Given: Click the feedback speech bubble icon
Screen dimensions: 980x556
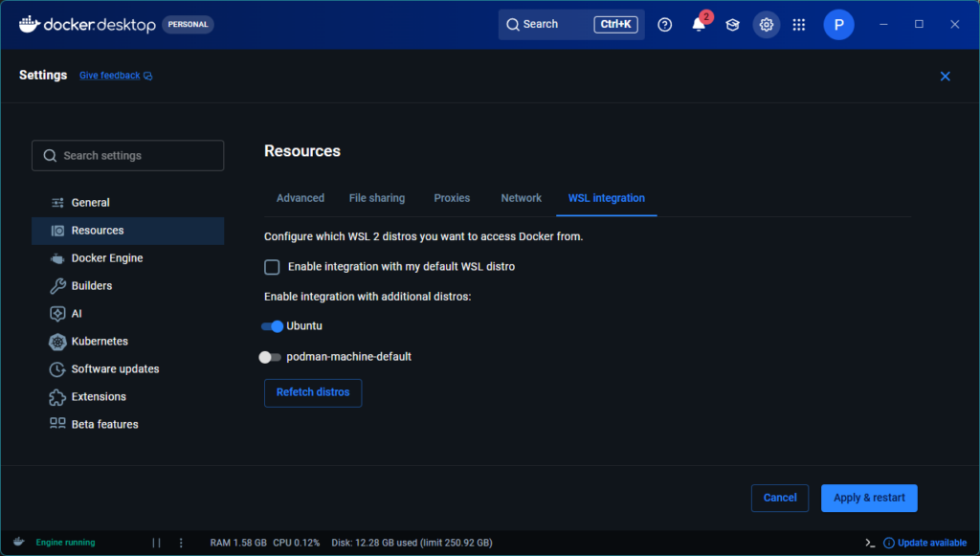Looking at the screenshot, I should 148,76.
